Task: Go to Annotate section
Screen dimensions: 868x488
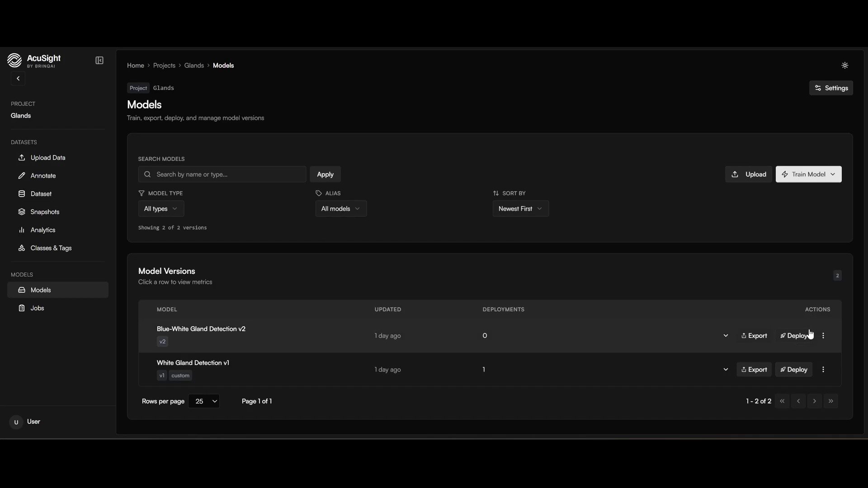Action: click(57, 176)
